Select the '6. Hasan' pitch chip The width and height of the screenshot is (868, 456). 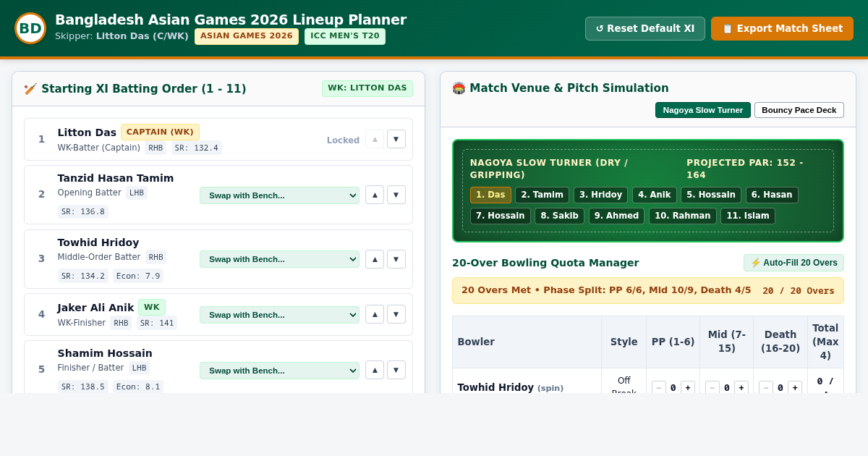pos(772,195)
